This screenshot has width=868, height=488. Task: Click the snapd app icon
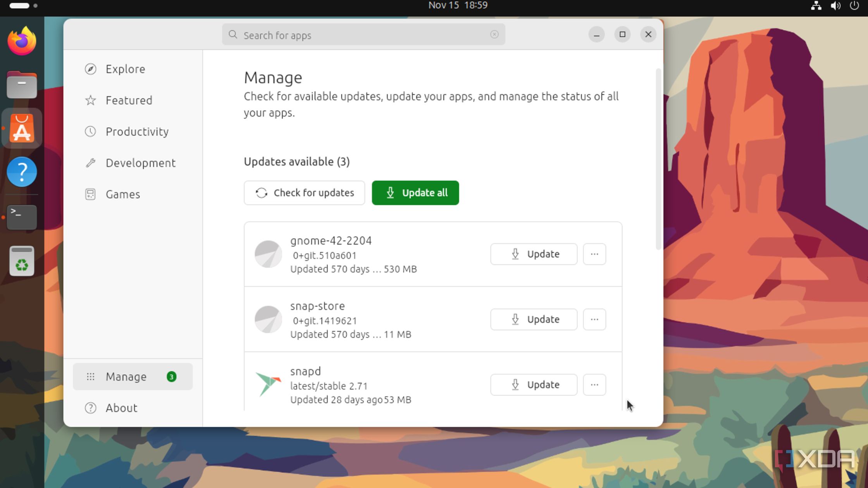click(x=268, y=385)
